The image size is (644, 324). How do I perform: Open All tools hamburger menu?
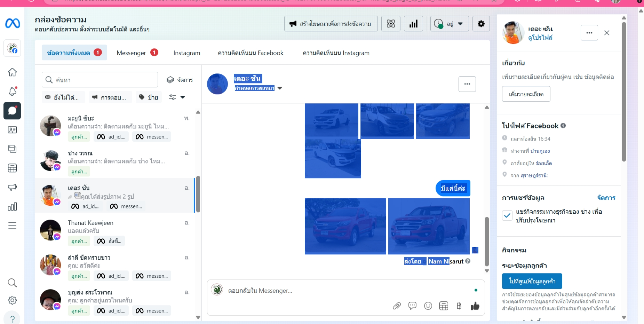point(12,226)
